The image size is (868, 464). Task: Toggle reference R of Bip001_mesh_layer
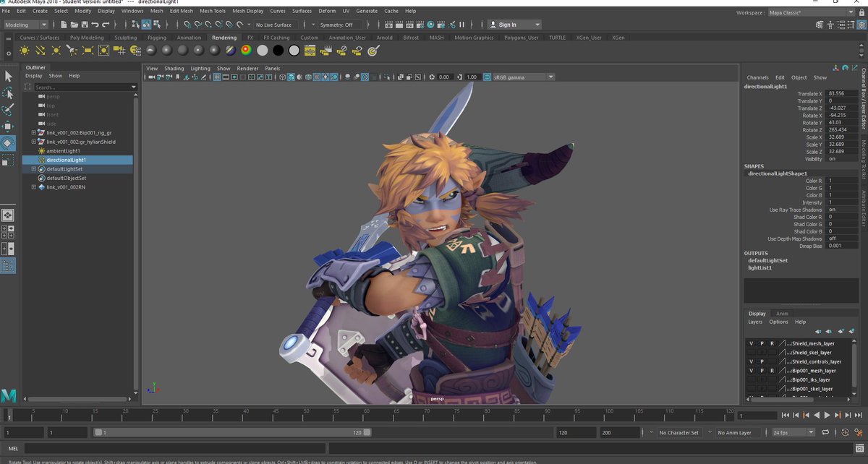coord(772,370)
